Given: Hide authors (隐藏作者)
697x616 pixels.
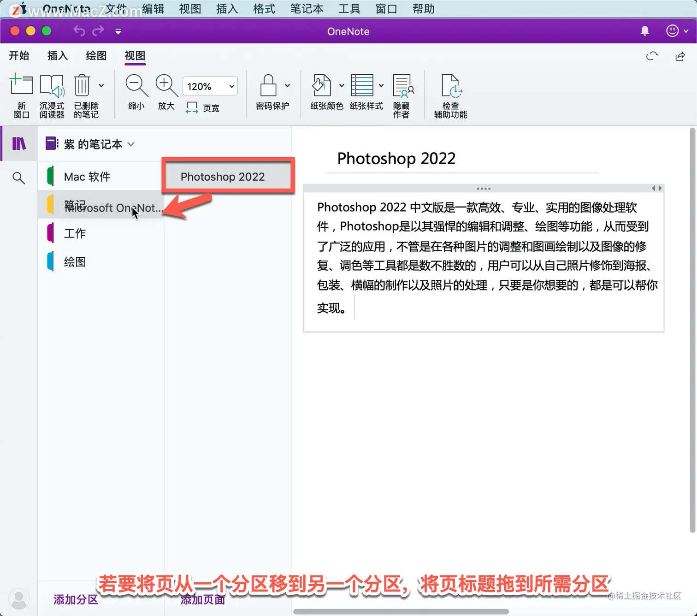Looking at the screenshot, I should click(x=403, y=95).
